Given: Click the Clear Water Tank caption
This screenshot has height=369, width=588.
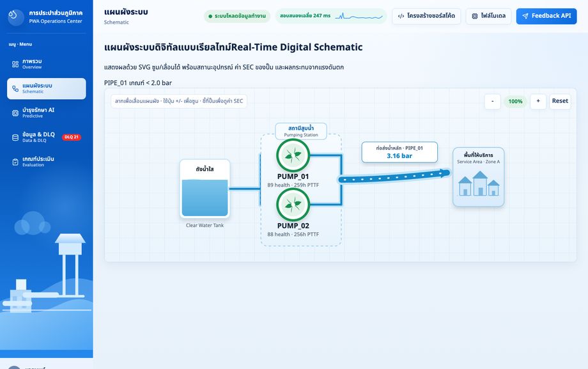Looking at the screenshot, I should click(x=205, y=225).
